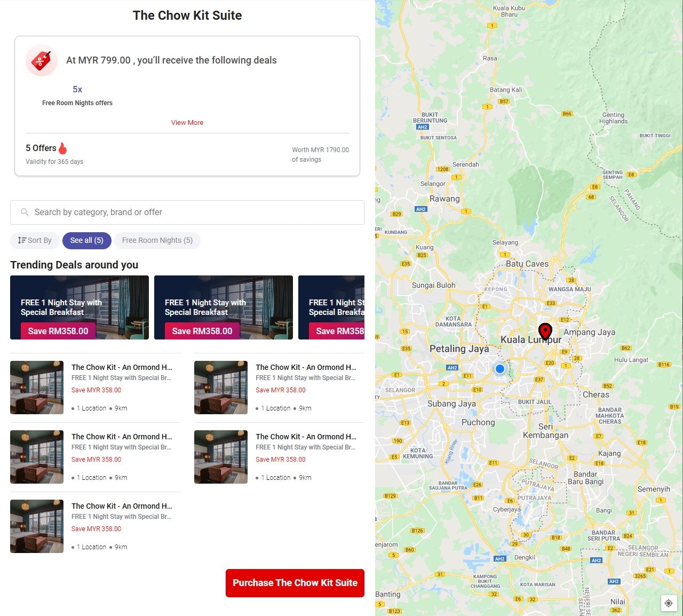The height and width of the screenshot is (616, 683).
Task: Click the red location pin on map
Action: coord(545,331)
